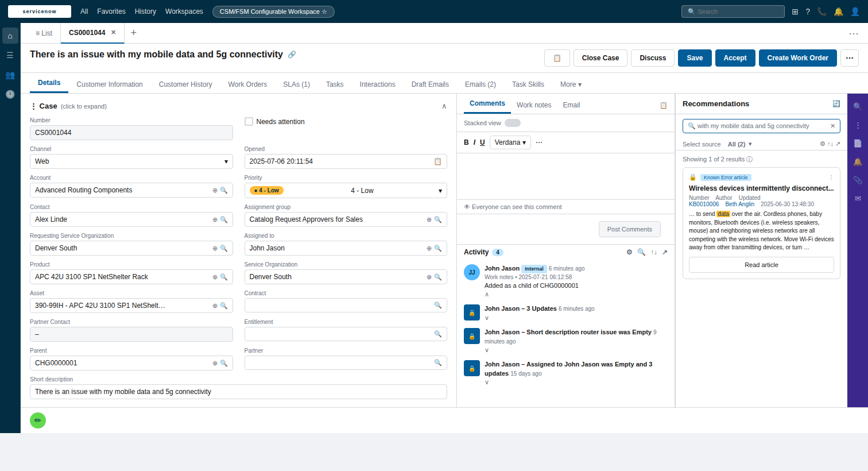Screen dimensions: 868x471
Task: Open lookup search for Contract field
Action: tap(438, 305)
